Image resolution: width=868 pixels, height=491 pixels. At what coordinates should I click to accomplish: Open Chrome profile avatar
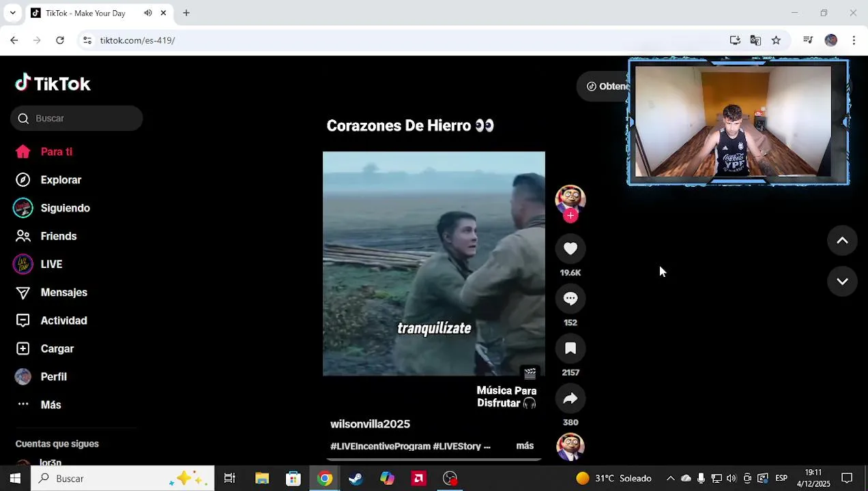click(830, 40)
